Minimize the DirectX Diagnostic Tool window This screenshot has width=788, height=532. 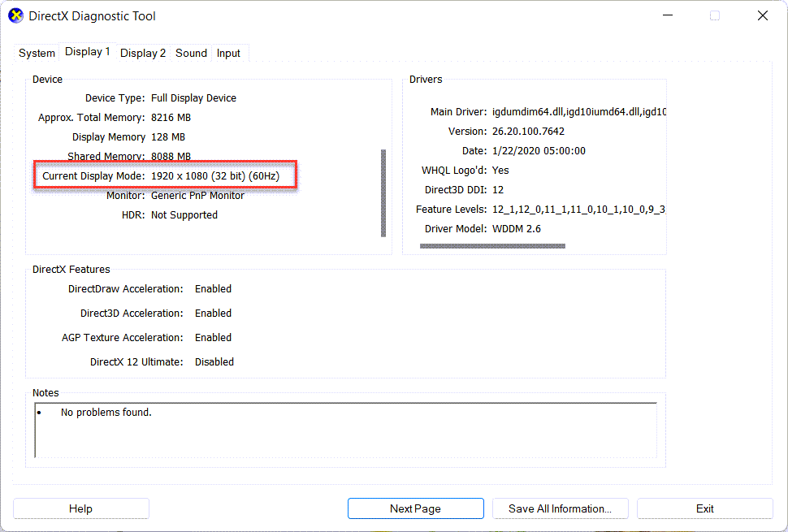(667, 15)
